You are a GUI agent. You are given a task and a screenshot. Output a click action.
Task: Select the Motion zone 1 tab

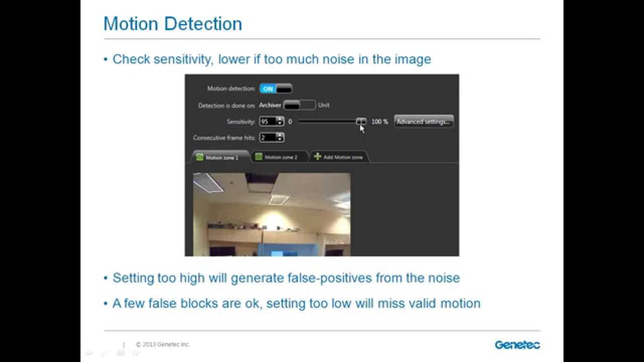(x=219, y=157)
